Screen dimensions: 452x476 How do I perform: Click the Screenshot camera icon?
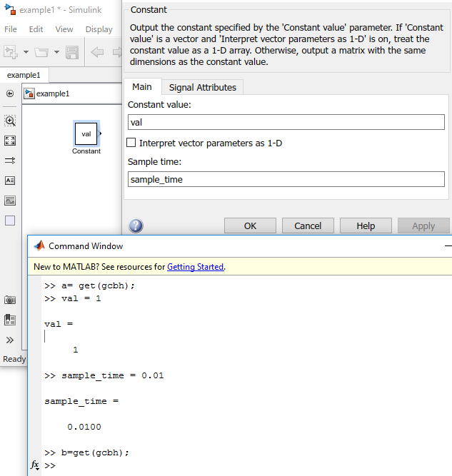(10, 300)
